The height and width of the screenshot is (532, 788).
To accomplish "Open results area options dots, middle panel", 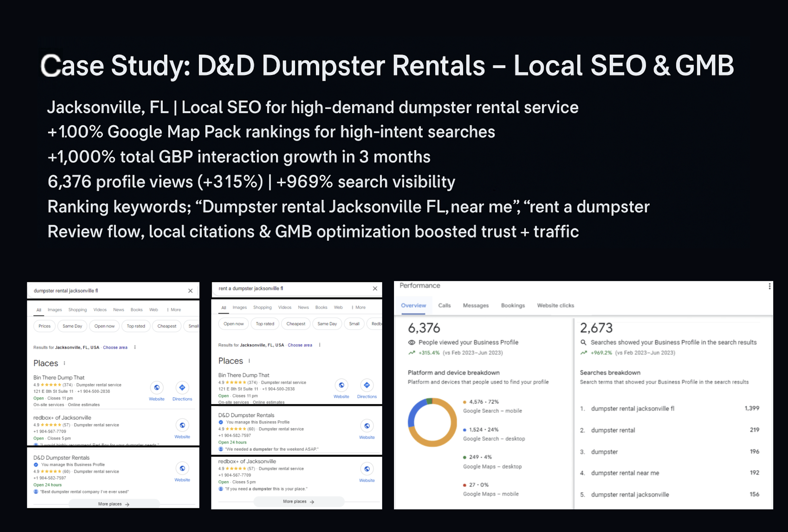I will [320, 345].
